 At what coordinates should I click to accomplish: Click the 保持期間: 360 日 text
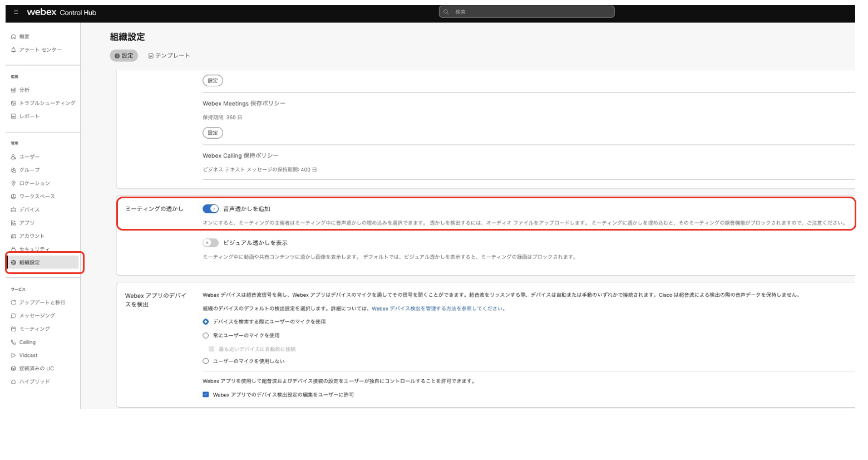point(223,118)
